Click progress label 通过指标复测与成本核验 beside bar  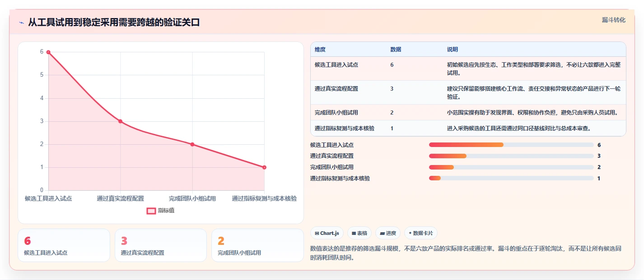click(340, 179)
